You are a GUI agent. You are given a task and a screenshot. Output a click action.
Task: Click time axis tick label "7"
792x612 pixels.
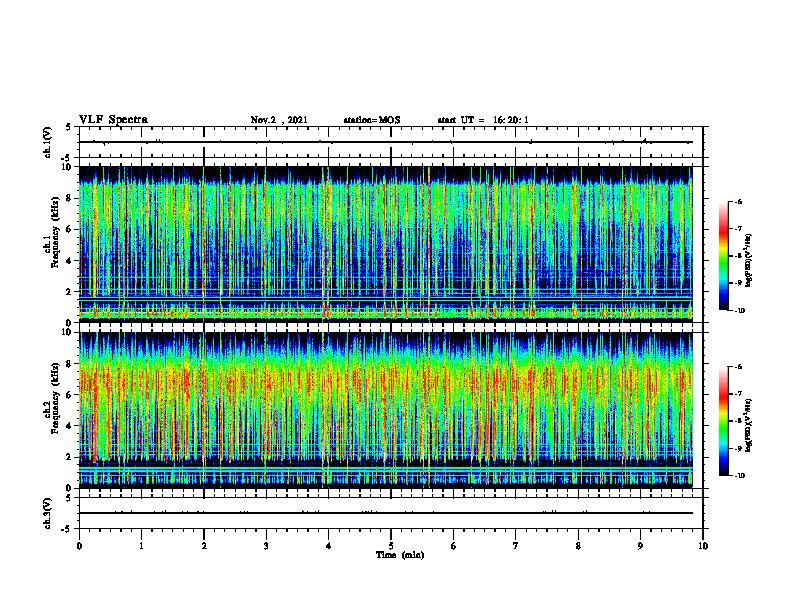(516, 546)
